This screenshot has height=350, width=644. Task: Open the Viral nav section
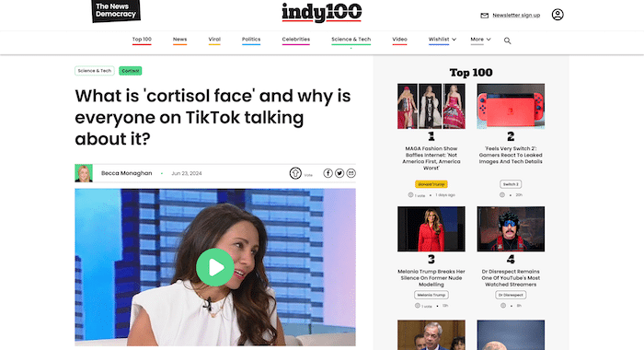[214, 40]
